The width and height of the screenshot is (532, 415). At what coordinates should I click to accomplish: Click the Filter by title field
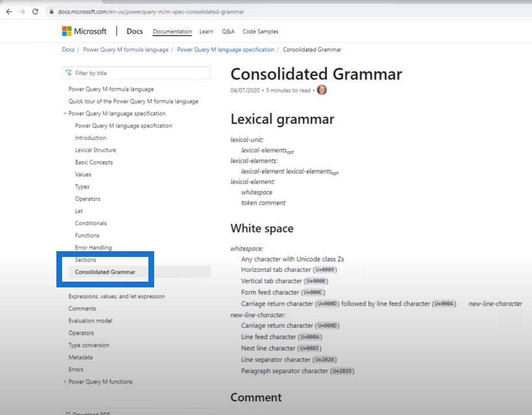[136, 73]
